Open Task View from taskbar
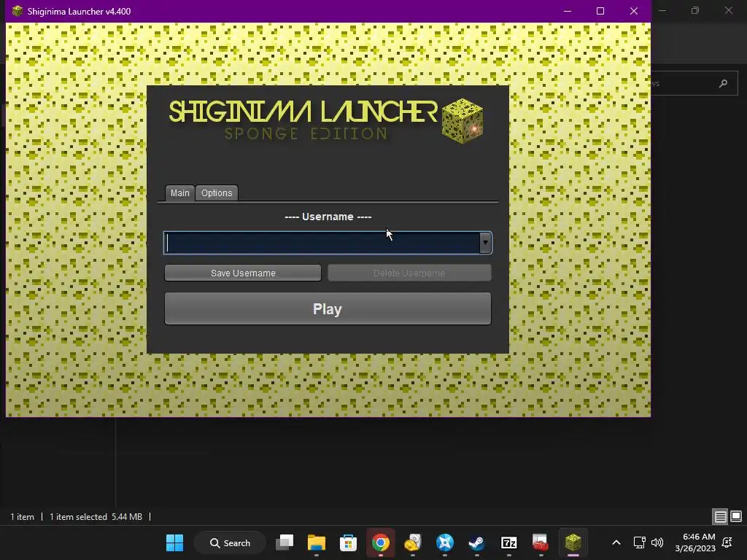 [x=285, y=542]
